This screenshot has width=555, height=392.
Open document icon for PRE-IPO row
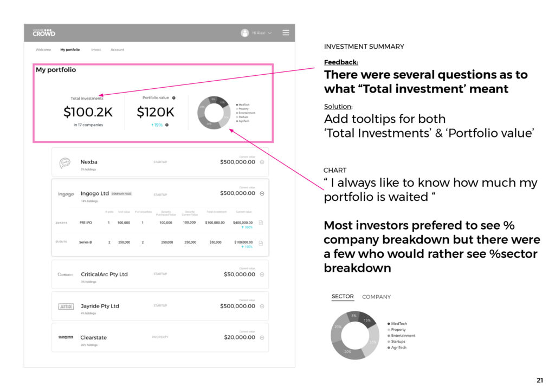pos(261,223)
